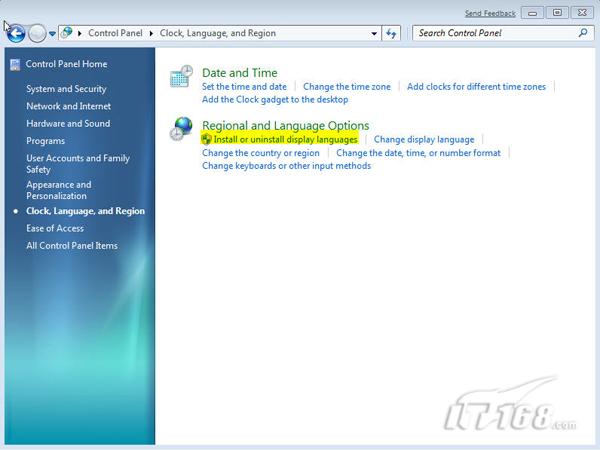Image resolution: width=600 pixels, height=450 pixels.
Task: Click Add the Clock gadget to the desktop
Action: click(x=275, y=100)
